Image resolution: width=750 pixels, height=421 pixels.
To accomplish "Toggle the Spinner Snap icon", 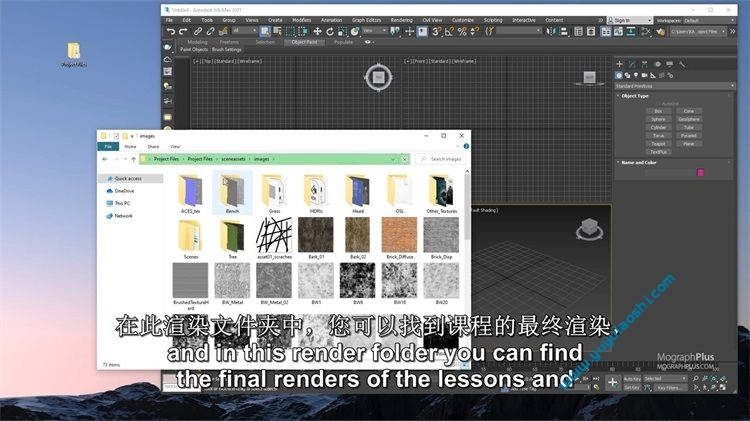I will click(x=474, y=32).
